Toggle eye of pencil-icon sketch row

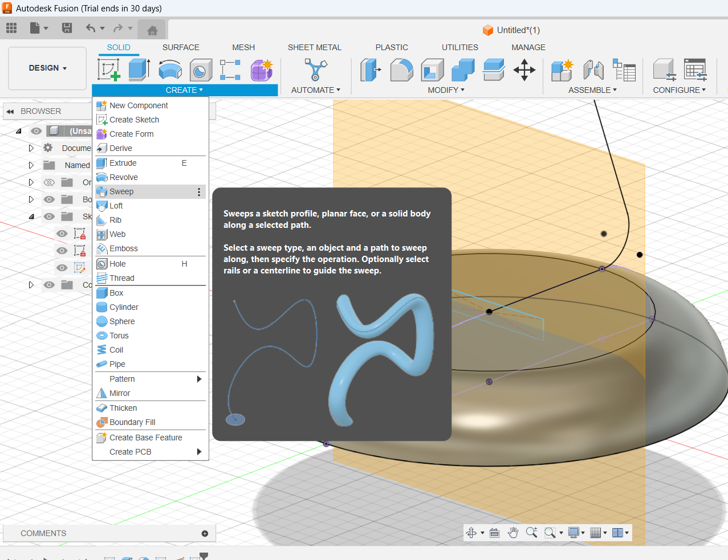[62, 268]
